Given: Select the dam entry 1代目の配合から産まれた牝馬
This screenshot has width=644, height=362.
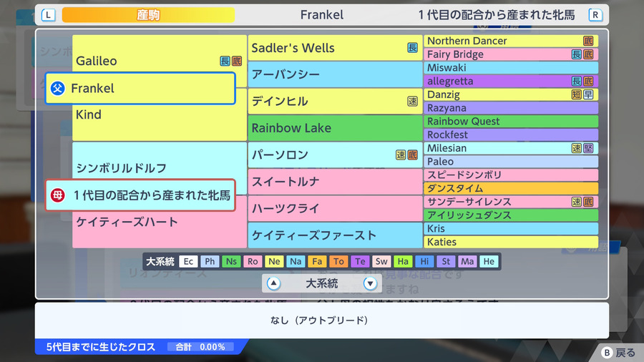Looking at the screenshot, I should pos(140,195).
